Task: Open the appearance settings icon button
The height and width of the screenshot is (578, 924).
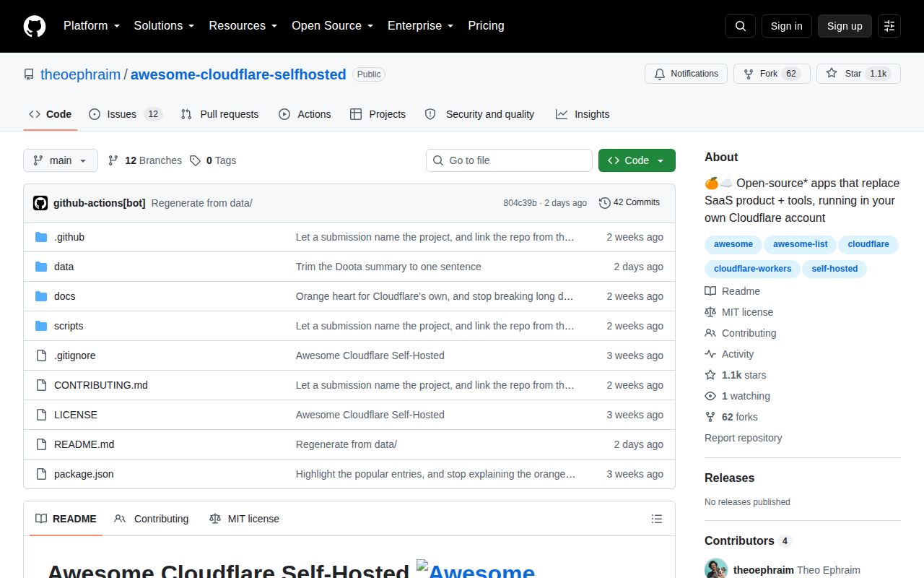Action: pos(889,26)
